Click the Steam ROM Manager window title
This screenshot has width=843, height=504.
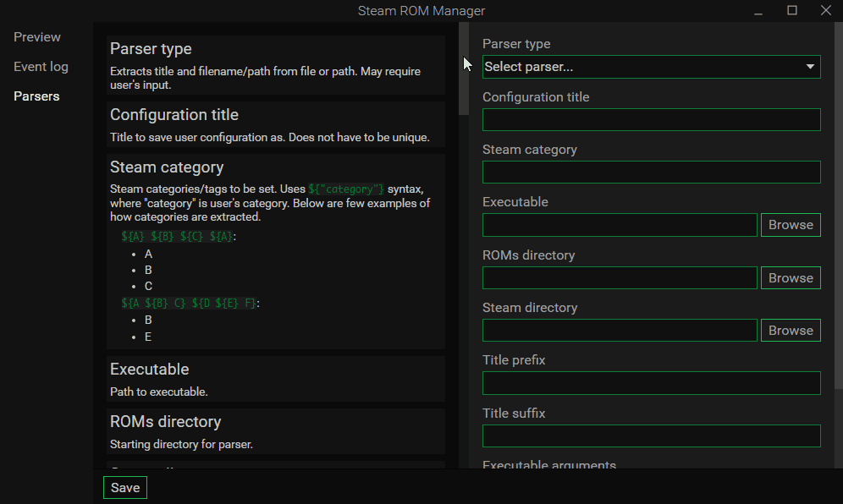(x=421, y=11)
